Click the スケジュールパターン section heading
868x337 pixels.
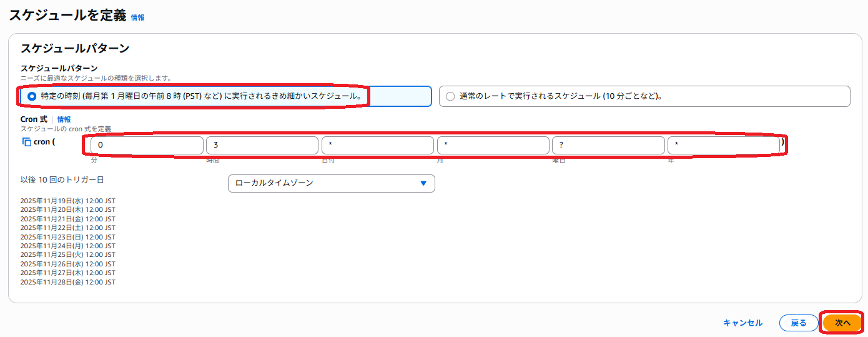[x=75, y=48]
